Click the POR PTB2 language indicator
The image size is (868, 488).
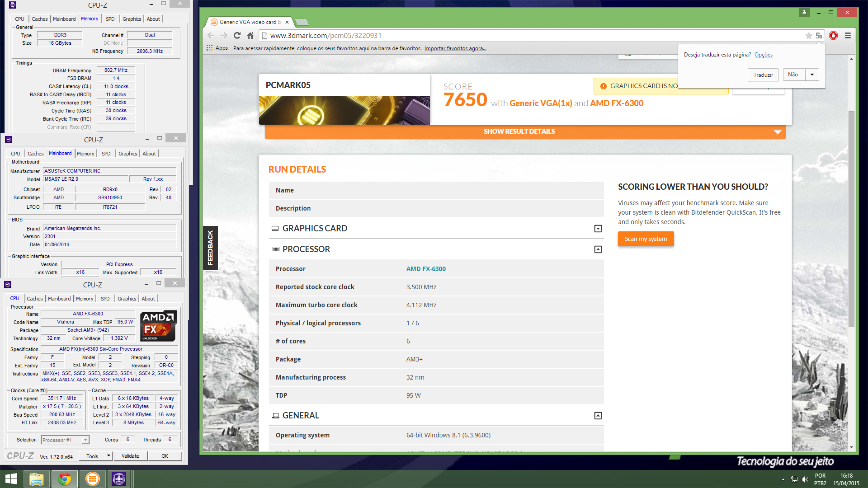point(820,479)
